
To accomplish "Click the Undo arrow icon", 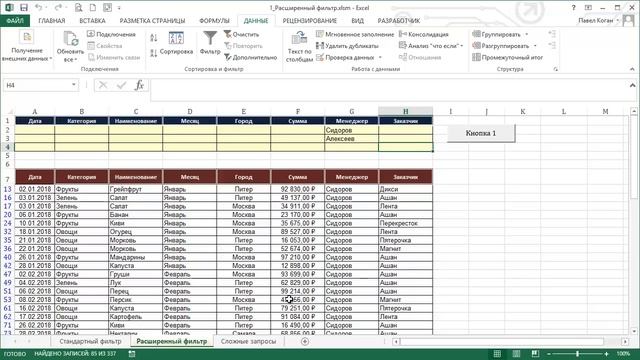I will [x=39, y=7].
